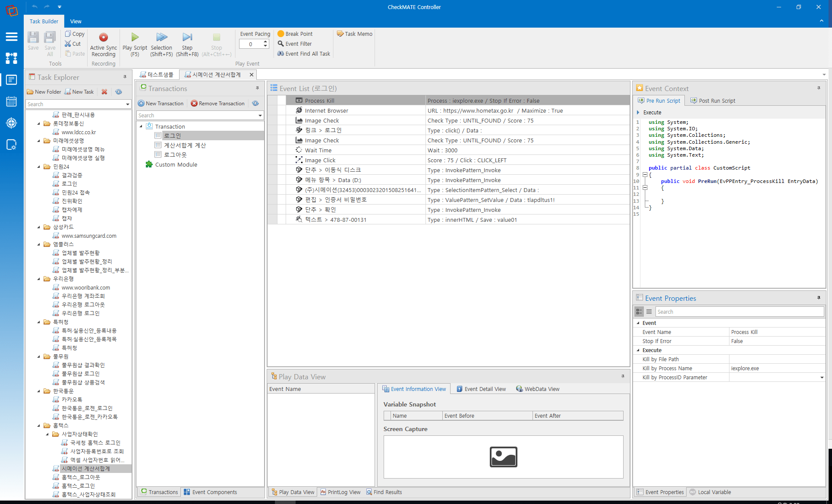This screenshot has width=832, height=504.
Task: Collapse the 민원24 folder
Action: 39,167
